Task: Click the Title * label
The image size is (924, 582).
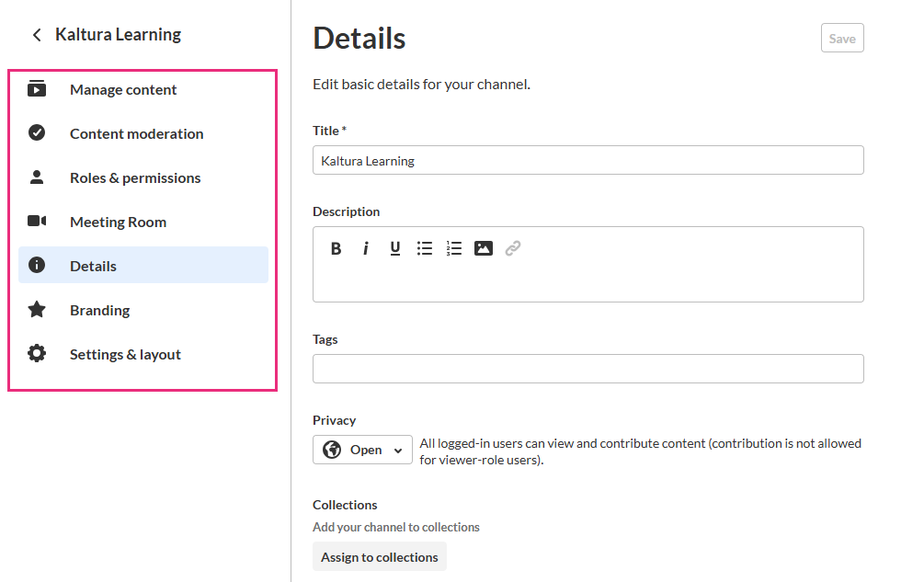Action: tap(329, 131)
